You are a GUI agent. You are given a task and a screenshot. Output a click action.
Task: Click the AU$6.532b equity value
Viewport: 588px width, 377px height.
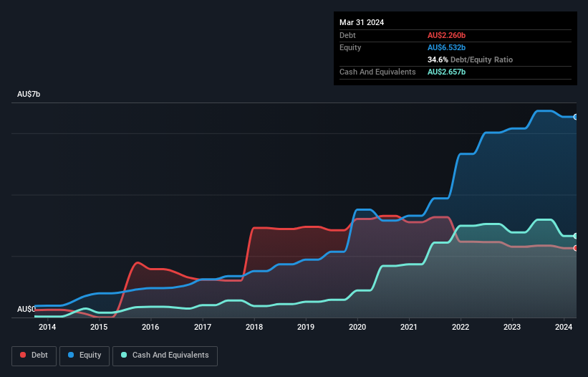(x=446, y=47)
